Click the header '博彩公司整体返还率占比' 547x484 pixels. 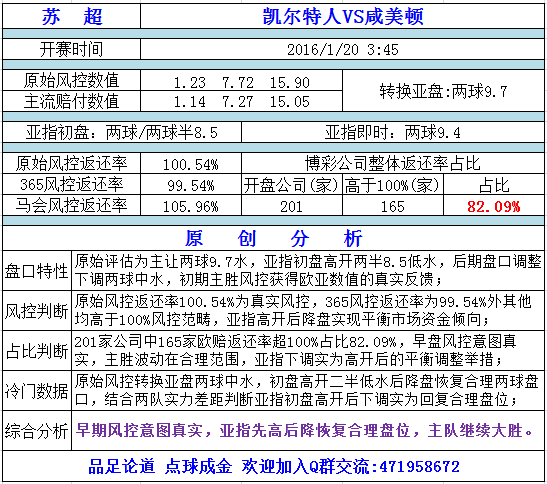tap(392, 163)
